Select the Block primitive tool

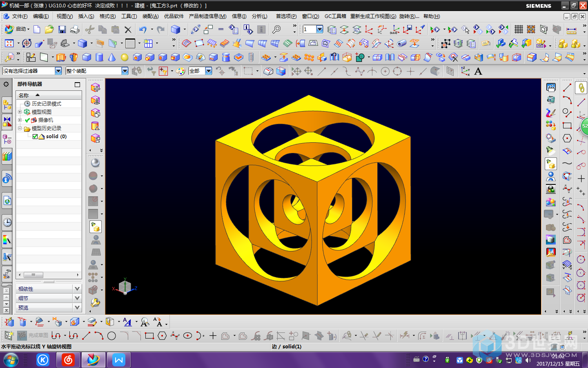pyautogui.click(x=87, y=57)
